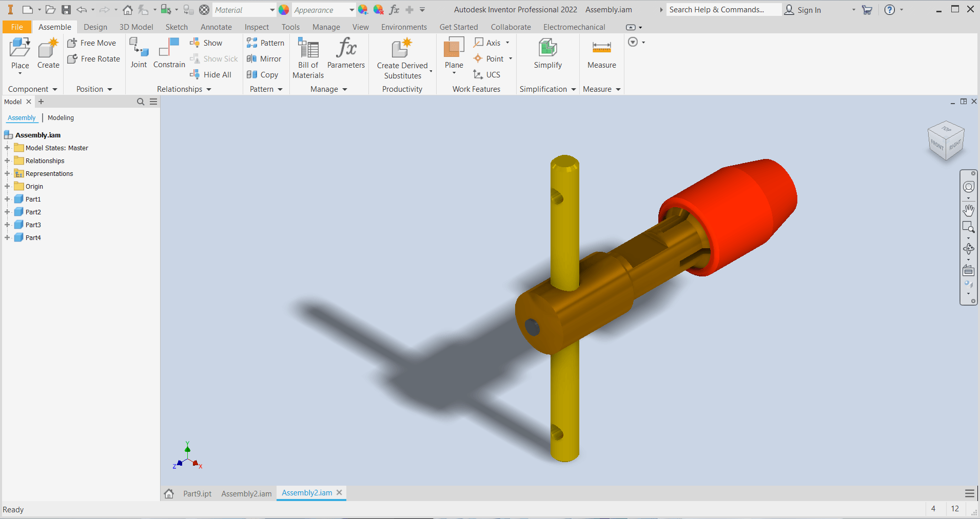Click the Copy components tool
Screen dimensions: 980x519
click(x=262, y=75)
